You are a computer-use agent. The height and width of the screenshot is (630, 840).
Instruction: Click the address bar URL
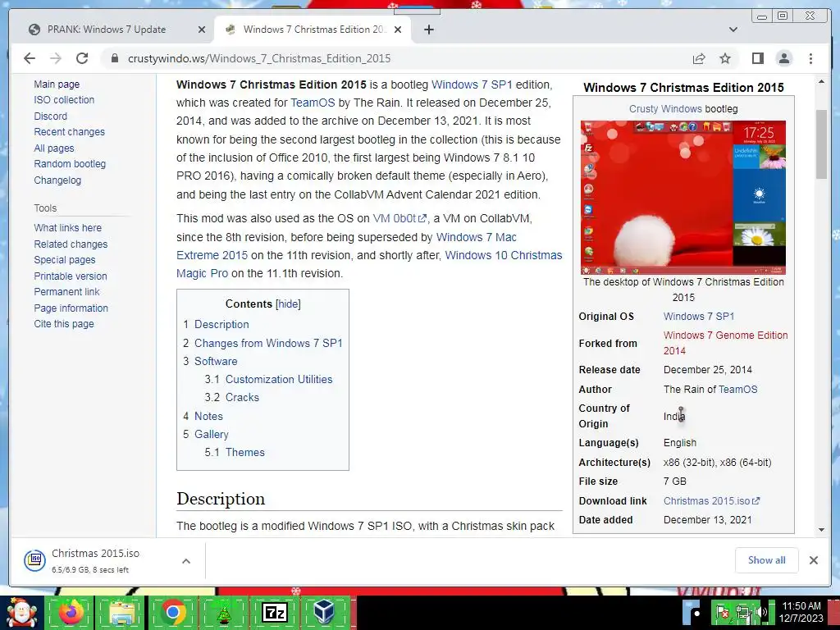(259, 58)
